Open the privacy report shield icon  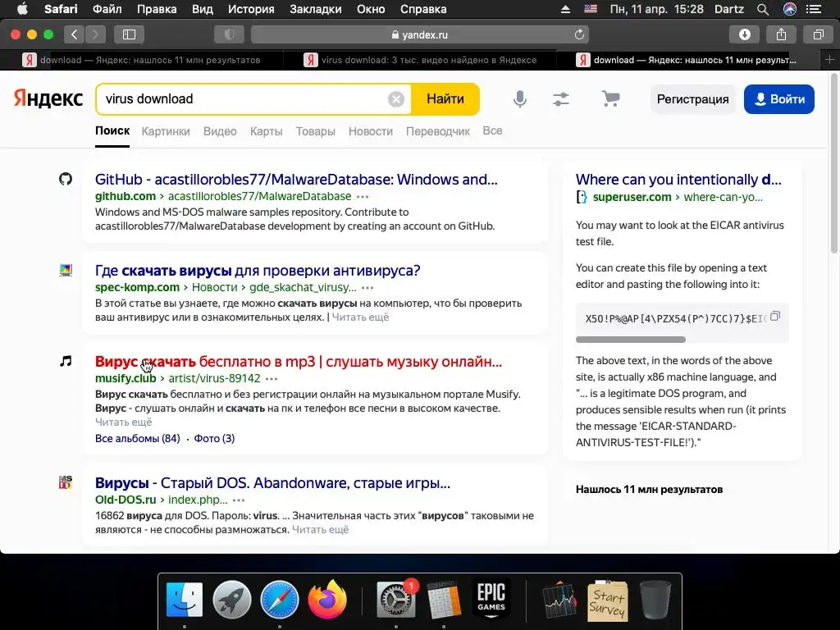230,34
